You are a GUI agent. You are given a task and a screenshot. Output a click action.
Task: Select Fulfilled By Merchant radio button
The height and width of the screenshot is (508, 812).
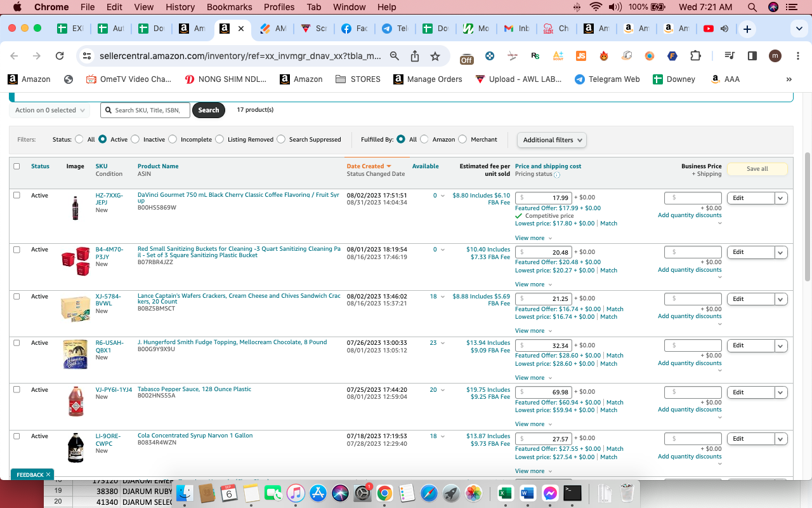pos(462,139)
